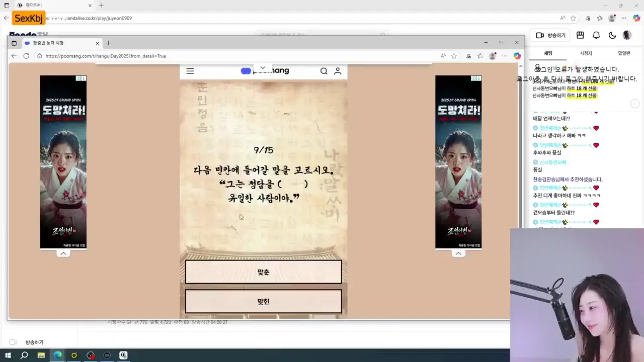The width and height of the screenshot is (644, 362).
Task: Click the notification bell icon
Action: coord(596,35)
